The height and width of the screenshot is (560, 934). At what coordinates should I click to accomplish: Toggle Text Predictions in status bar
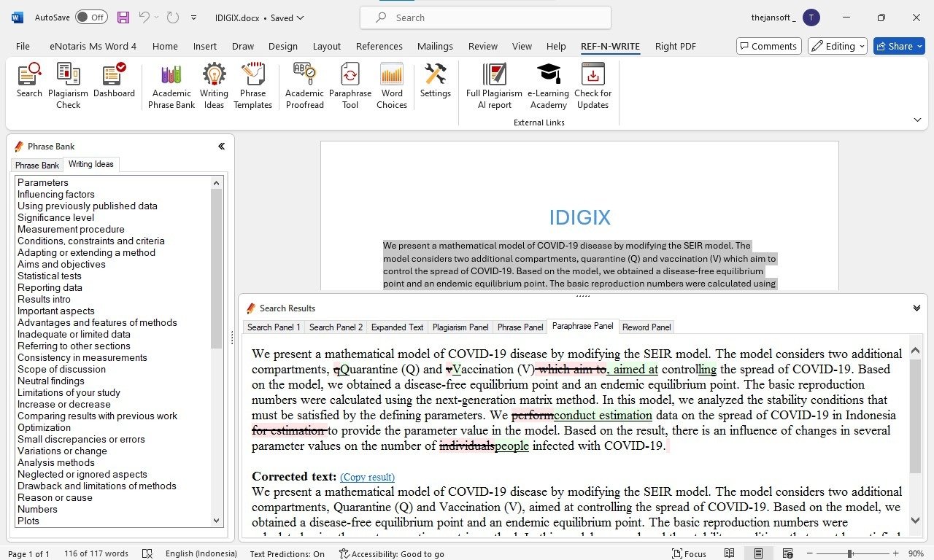tap(287, 553)
